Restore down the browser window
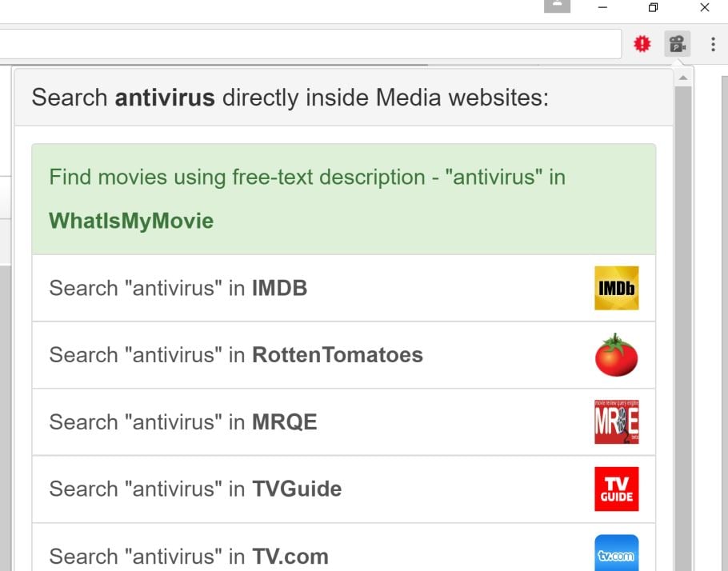The width and height of the screenshot is (728, 571). coord(654,8)
